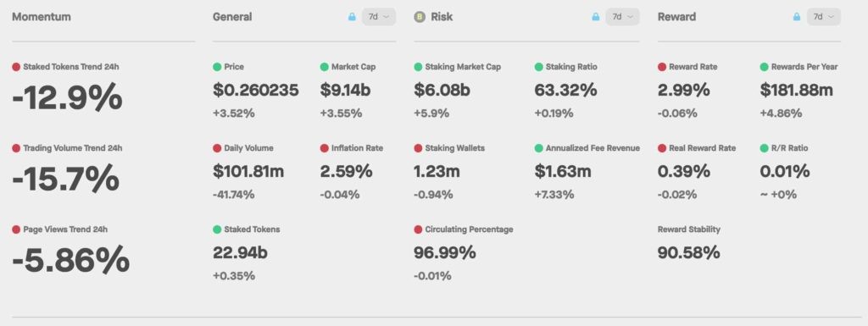Image resolution: width=868 pixels, height=326 pixels.
Task: Click the Inflation Rate metric label
Action: click(357, 148)
